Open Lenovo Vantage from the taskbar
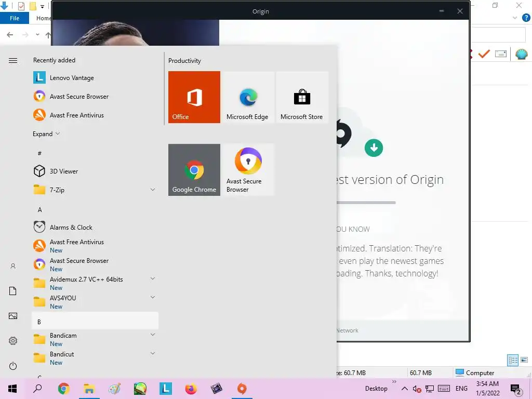The width and height of the screenshot is (532, 399). tap(166, 389)
